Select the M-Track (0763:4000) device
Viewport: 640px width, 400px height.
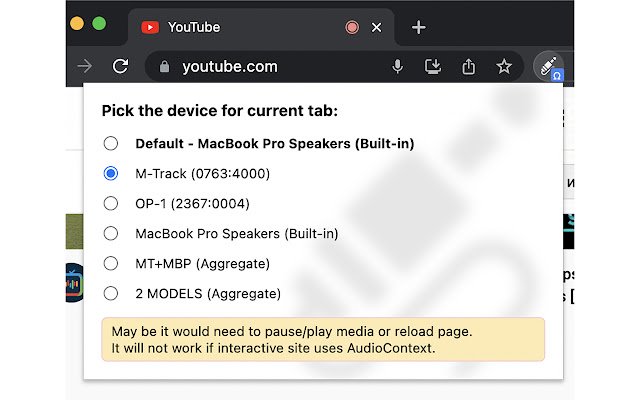click(111, 173)
